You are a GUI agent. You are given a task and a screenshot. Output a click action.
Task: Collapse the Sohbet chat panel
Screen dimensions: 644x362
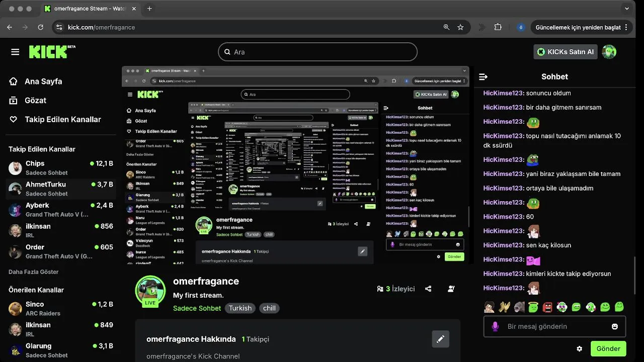click(x=483, y=77)
